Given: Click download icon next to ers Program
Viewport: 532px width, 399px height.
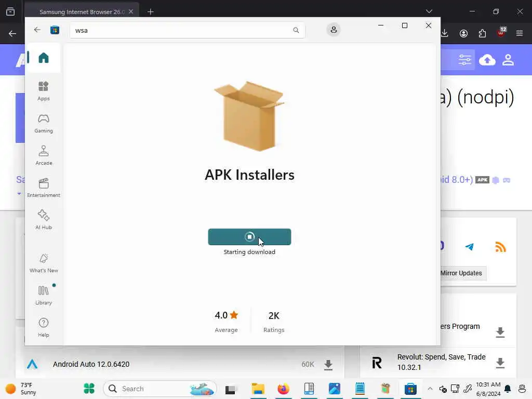Looking at the screenshot, I should 500,332.
